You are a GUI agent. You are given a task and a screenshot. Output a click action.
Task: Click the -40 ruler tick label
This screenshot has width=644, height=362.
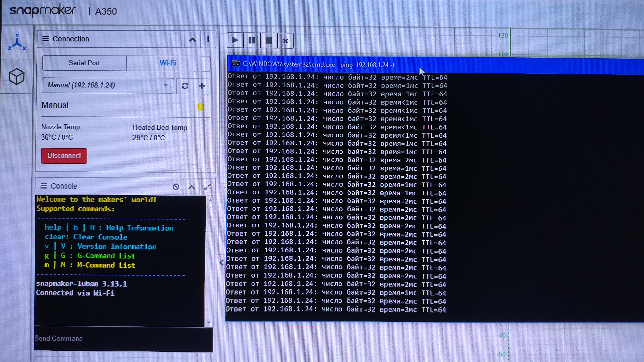(501, 336)
